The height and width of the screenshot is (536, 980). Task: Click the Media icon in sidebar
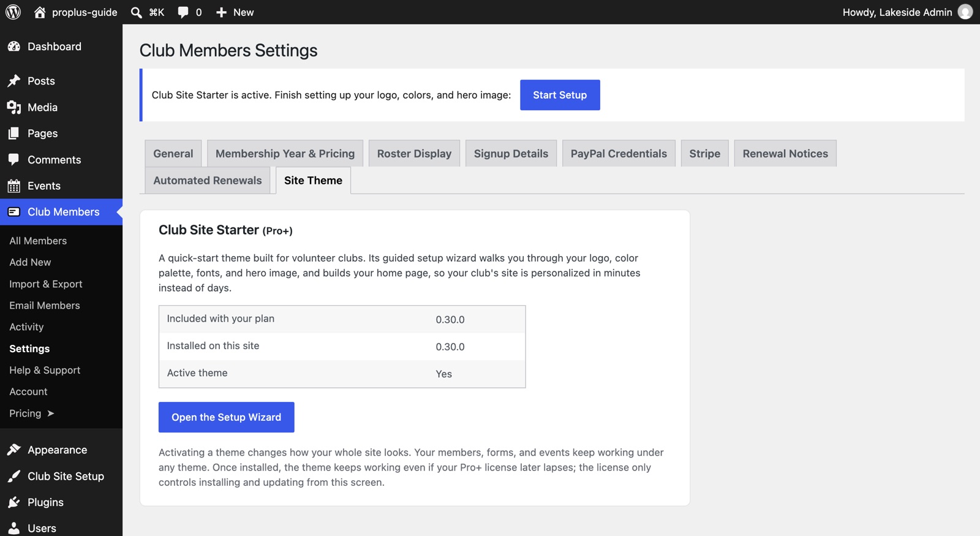[14, 107]
